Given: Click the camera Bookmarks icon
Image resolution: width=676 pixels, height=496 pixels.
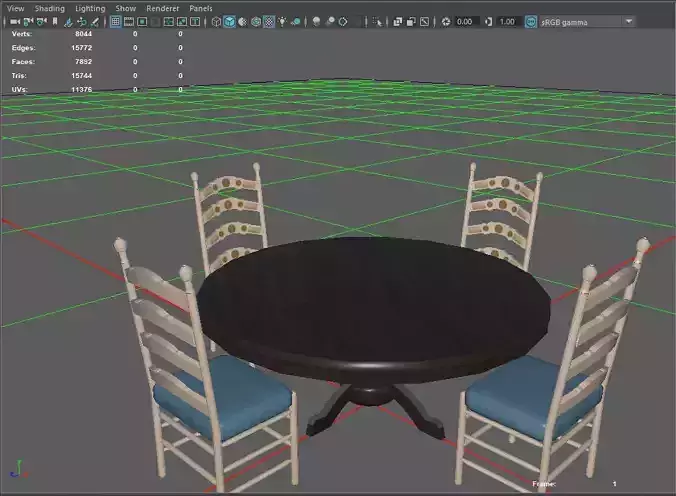Looking at the screenshot, I should [x=55, y=22].
